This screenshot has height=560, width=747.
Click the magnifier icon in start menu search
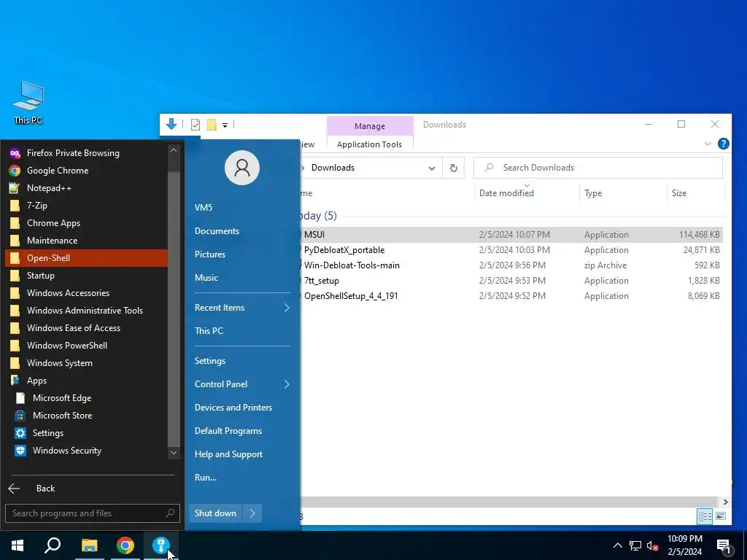coord(170,513)
